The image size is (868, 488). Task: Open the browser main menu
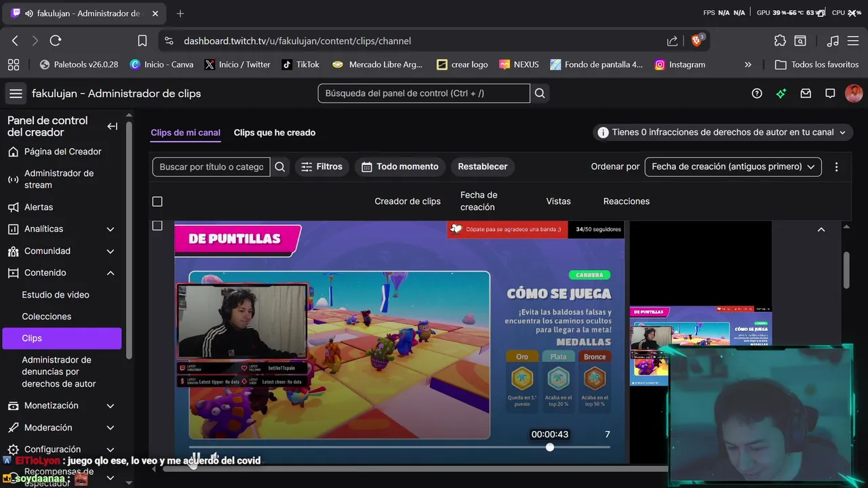[853, 41]
